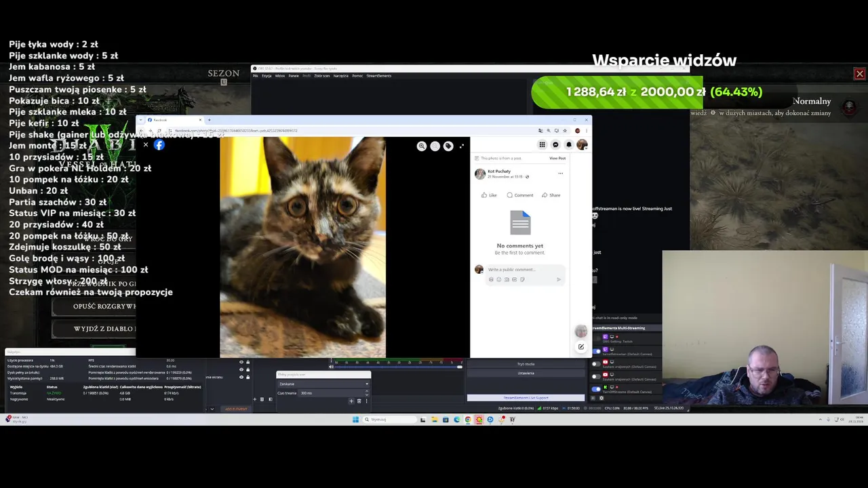
Task: Open transition three-dot options
Action: [x=366, y=401]
